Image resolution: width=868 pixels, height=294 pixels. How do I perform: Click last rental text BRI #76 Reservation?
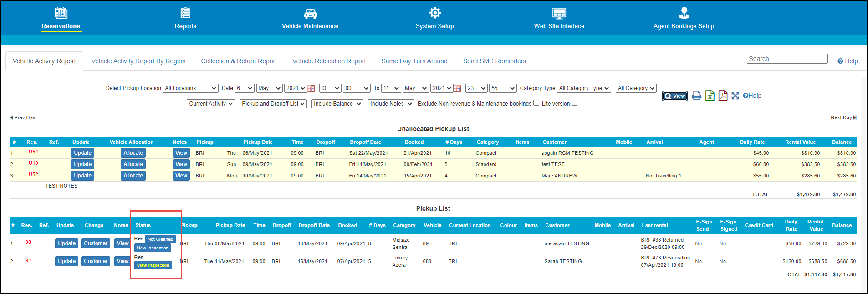coord(665,258)
